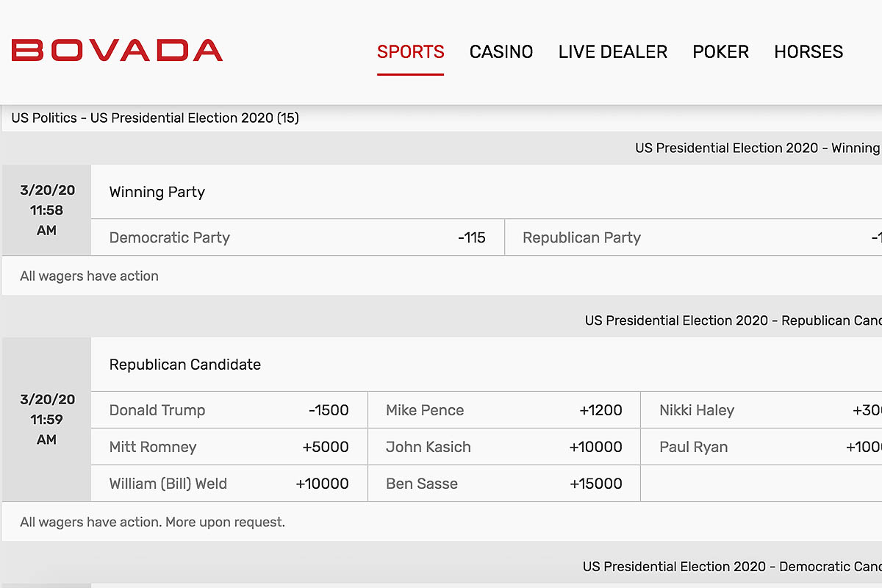Pick Ben Sasse at +15000
This screenshot has height=588, width=882.
pyautogui.click(x=504, y=484)
